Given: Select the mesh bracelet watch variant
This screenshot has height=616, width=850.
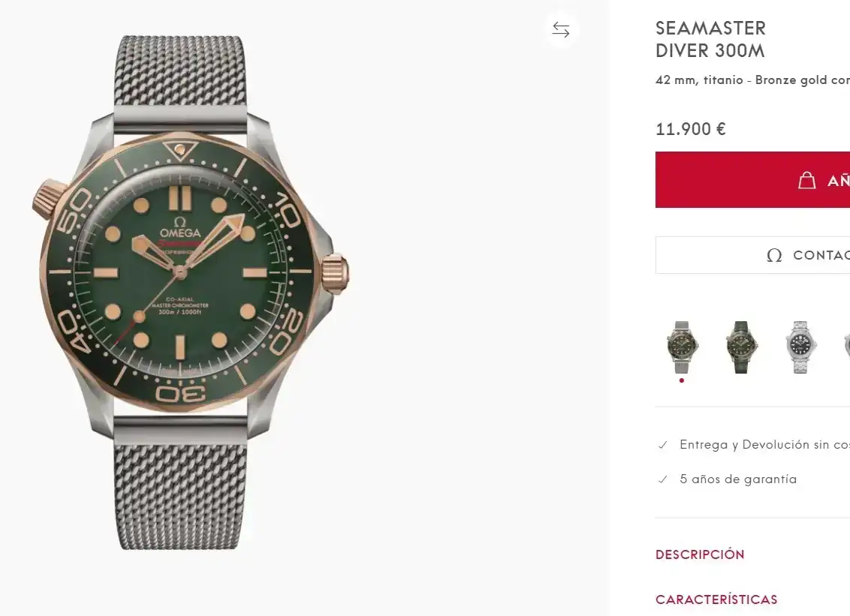Looking at the screenshot, I should point(682,347).
